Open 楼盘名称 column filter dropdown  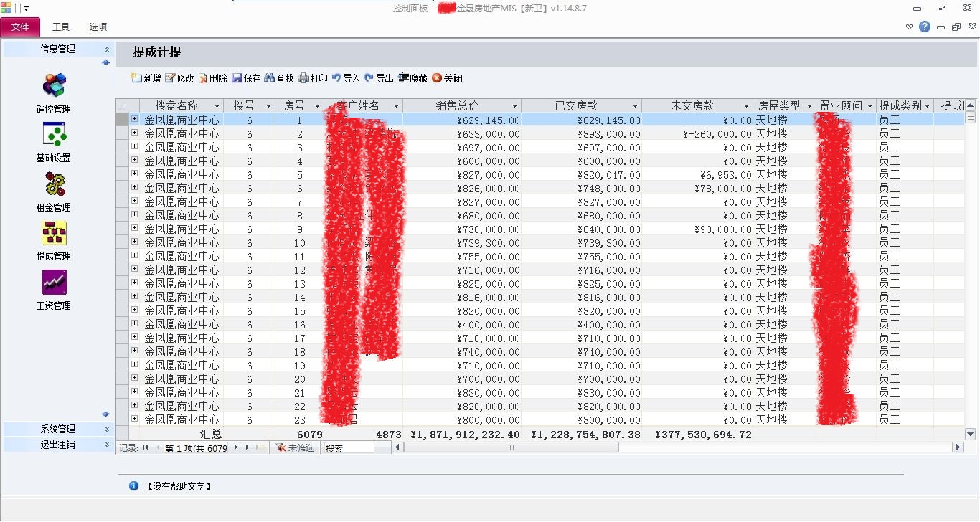(217, 106)
